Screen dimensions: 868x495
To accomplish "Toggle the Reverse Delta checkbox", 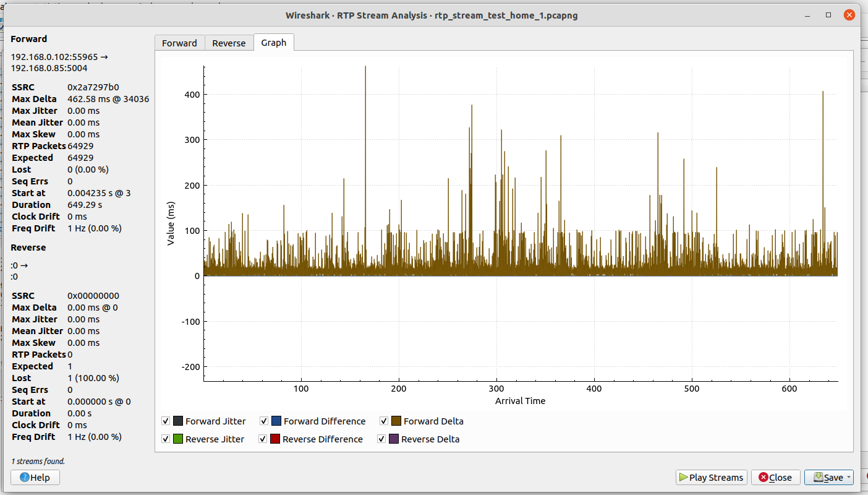I will click(381, 439).
